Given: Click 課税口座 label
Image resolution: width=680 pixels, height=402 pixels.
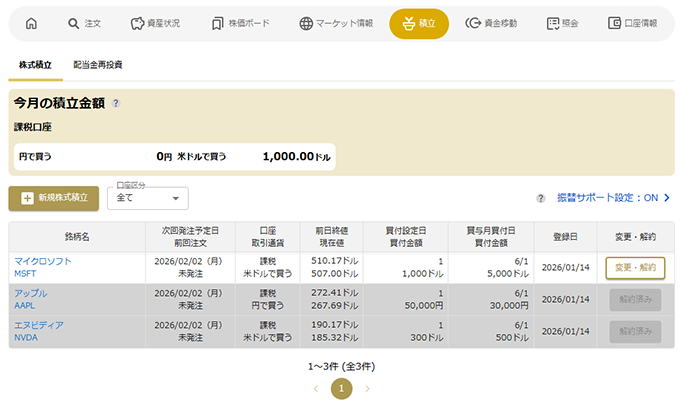Looking at the screenshot, I should tap(33, 127).
